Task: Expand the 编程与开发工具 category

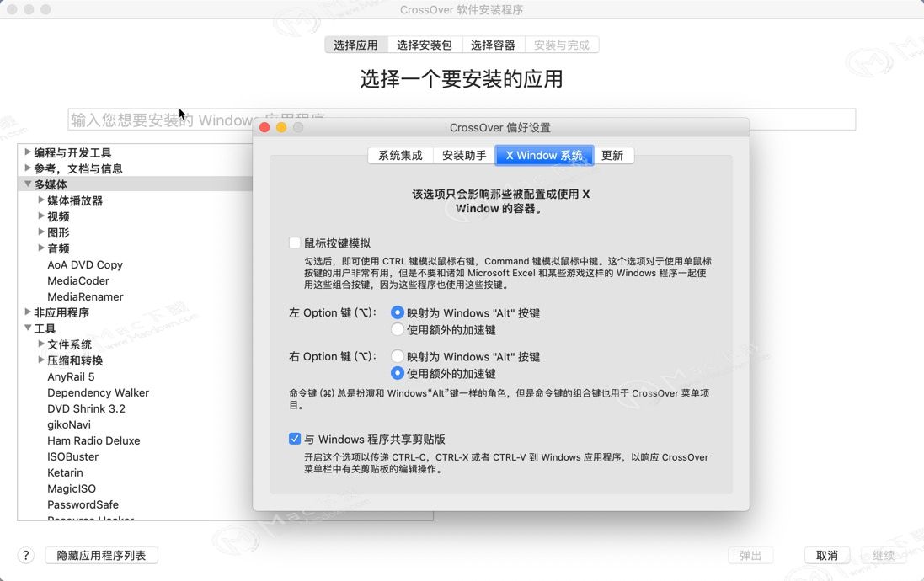Action: [28, 152]
